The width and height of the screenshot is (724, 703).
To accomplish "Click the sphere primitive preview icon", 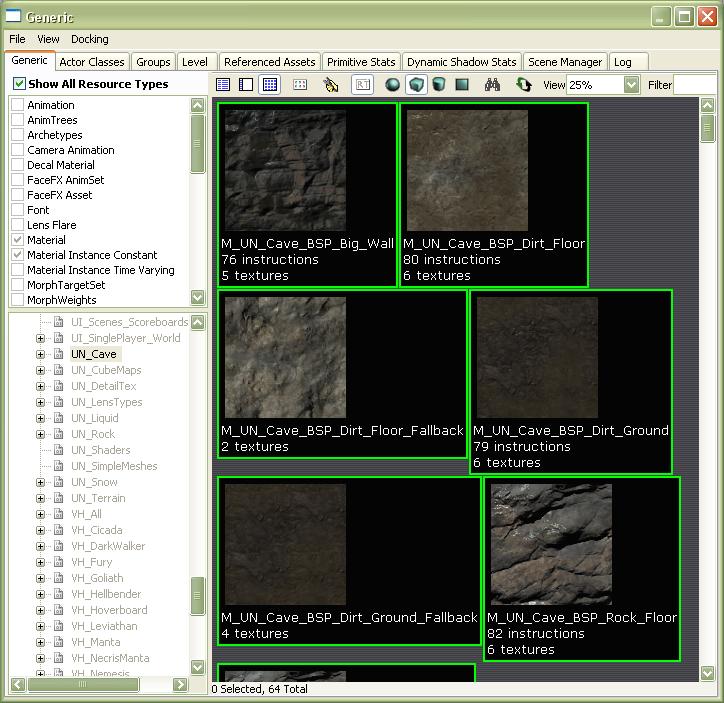I will pyautogui.click(x=393, y=85).
